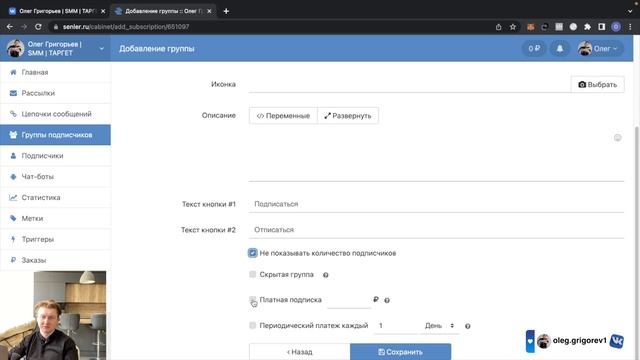Uncheck Не показывать количество подписчиков
This screenshot has width=640, height=360.
(253, 253)
